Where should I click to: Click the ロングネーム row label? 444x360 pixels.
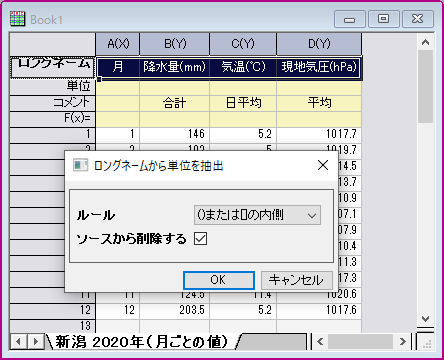click(x=53, y=67)
